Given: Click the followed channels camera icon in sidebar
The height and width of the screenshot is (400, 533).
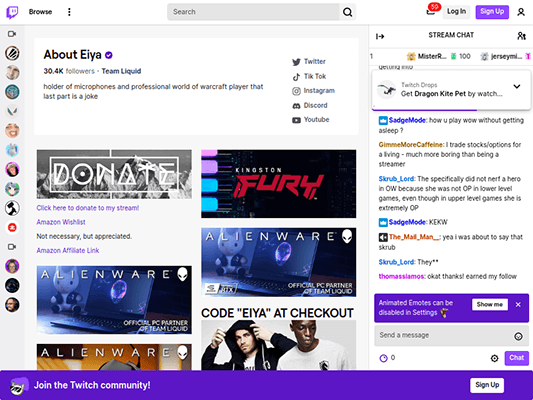Looking at the screenshot, I should [12, 34].
